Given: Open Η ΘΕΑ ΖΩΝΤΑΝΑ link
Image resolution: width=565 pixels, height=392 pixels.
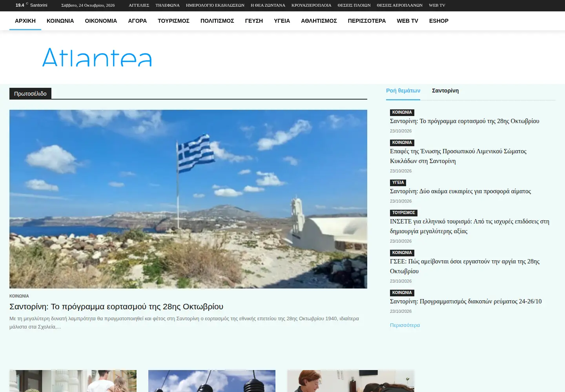Looking at the screenshot, I should [x=268, y=5].
